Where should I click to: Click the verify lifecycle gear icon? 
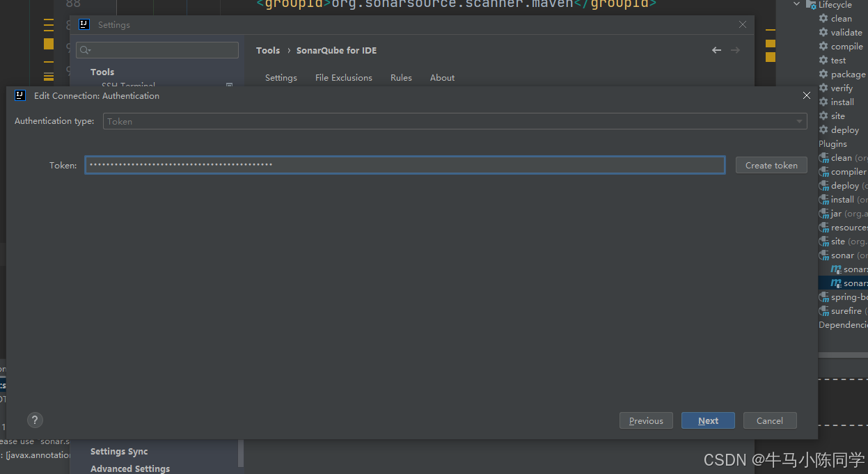point(823,88)
